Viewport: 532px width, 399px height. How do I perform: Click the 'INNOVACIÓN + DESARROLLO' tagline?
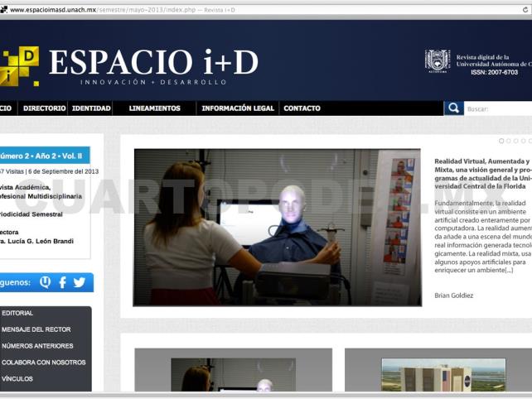point(153,82)
